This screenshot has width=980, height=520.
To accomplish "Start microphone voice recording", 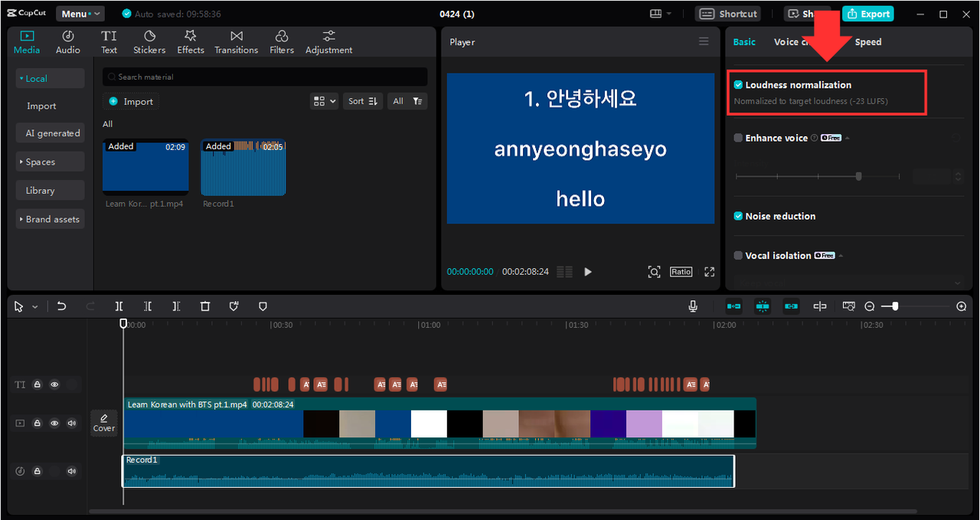I will click(x=693, y=306).
